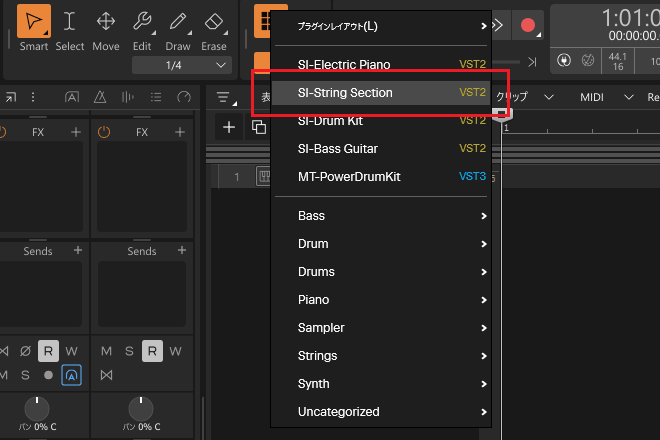Click the 44.1 sample rate display
The width and height of the screenshot is (660, 440).
pyautogui.click(x=621, y=60)
